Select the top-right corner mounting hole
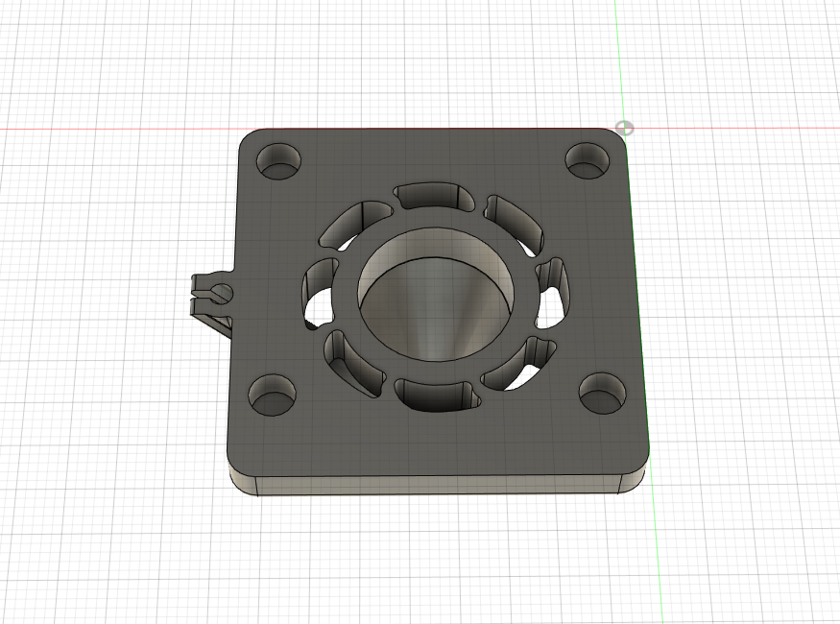840x624 pixels. click(587, 161)
